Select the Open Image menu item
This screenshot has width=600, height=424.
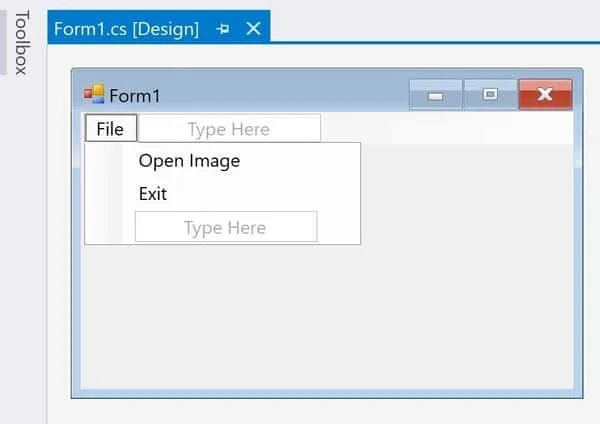[189, 160]
